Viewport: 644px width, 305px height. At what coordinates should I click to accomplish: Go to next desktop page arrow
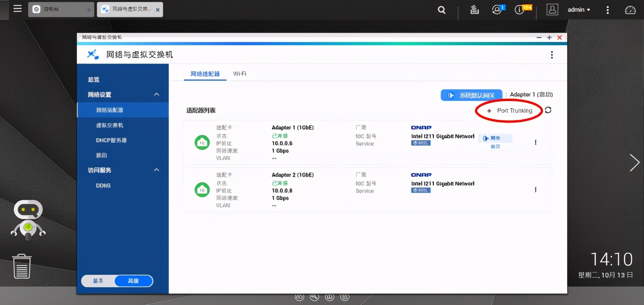(634, 163)
